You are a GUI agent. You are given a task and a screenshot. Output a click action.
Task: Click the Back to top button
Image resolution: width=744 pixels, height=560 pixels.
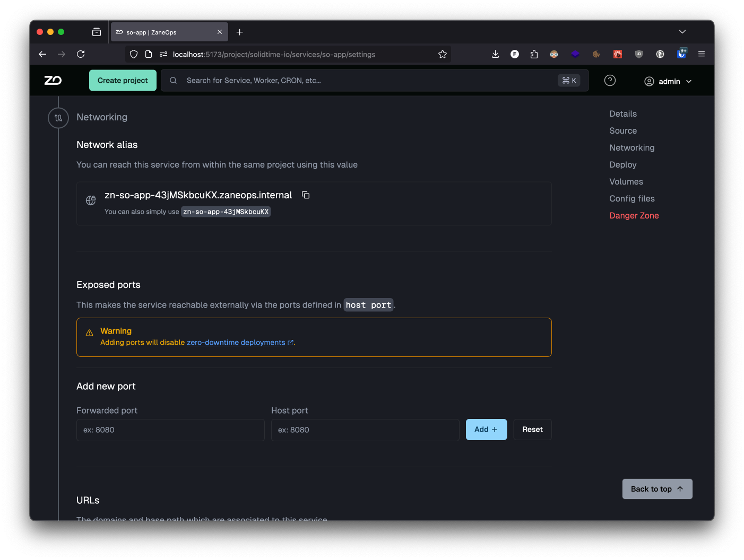657,489
